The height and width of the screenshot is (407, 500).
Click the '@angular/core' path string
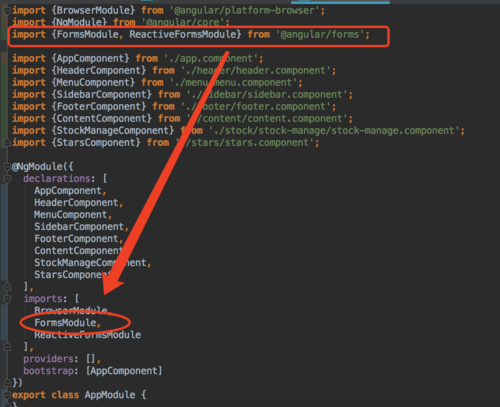click(x=183, y=22)
